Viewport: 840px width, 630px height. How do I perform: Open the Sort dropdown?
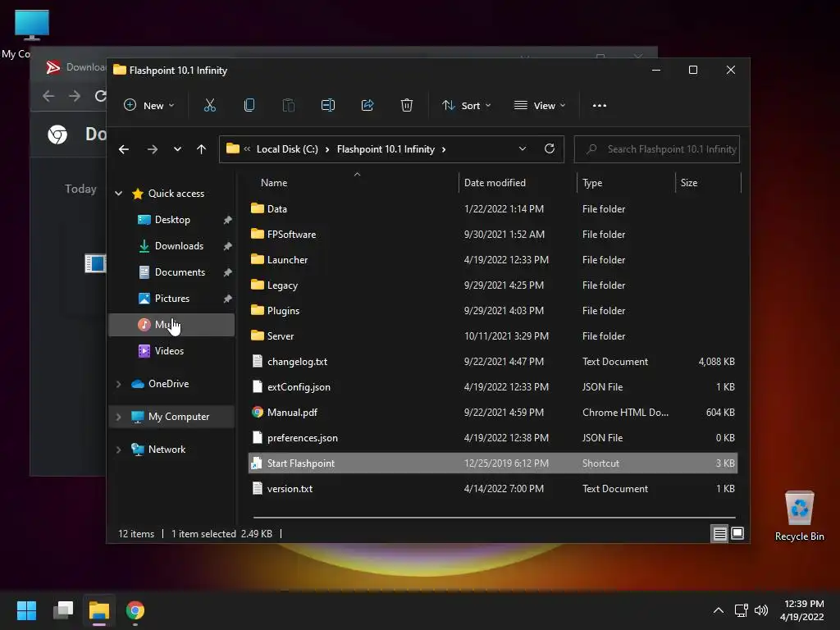466,106
